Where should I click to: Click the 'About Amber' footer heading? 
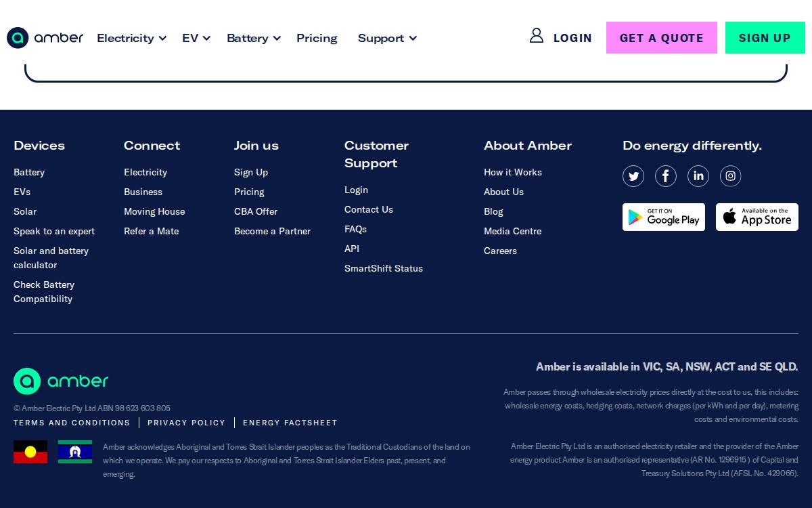(x=528, y=146)
